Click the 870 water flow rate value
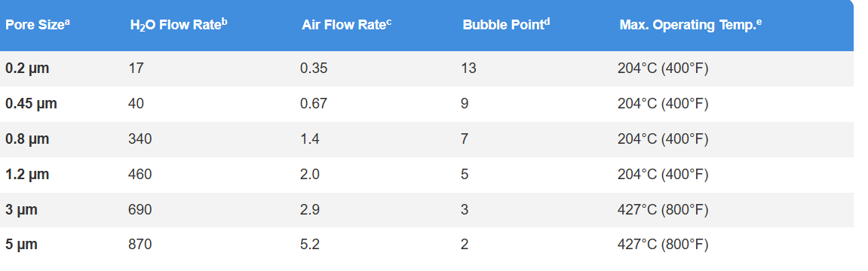Viewport: 868px width, 271px height. (x=140, y=244)
